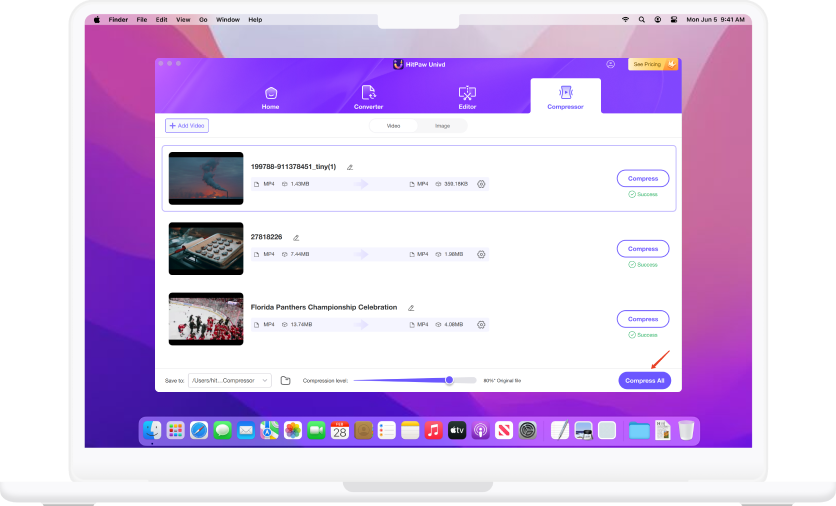This screenshot has height=506, width=836.
Task: Compress the 27818226 video
Action: [643, 249]
